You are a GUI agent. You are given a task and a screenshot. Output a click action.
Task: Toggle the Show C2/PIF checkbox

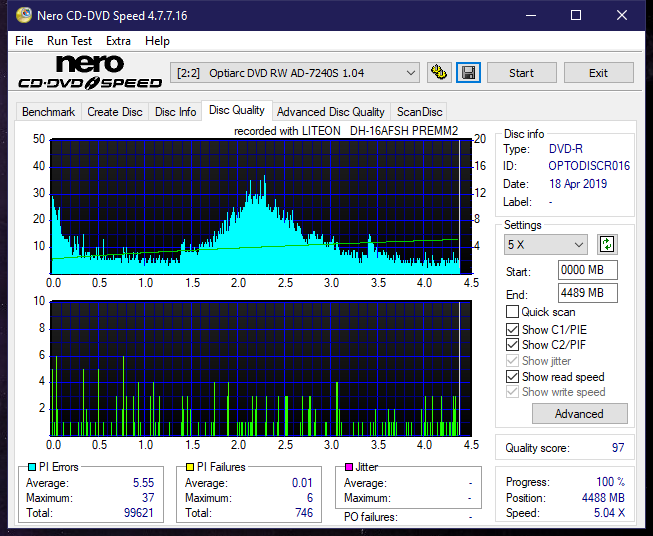[x=512, y=345]
